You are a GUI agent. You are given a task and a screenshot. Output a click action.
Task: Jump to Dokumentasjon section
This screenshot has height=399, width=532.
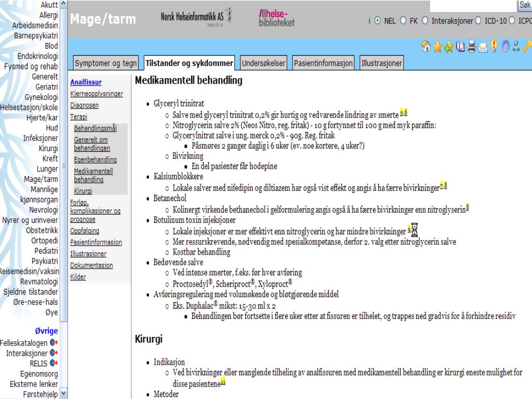[91, 265]
